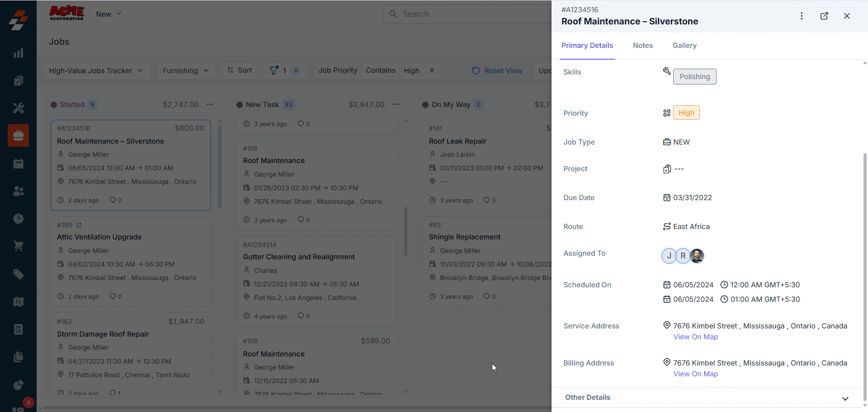Clear the active filter count
868x412 pixels.
pyautogui.click(x=296, y=70)
